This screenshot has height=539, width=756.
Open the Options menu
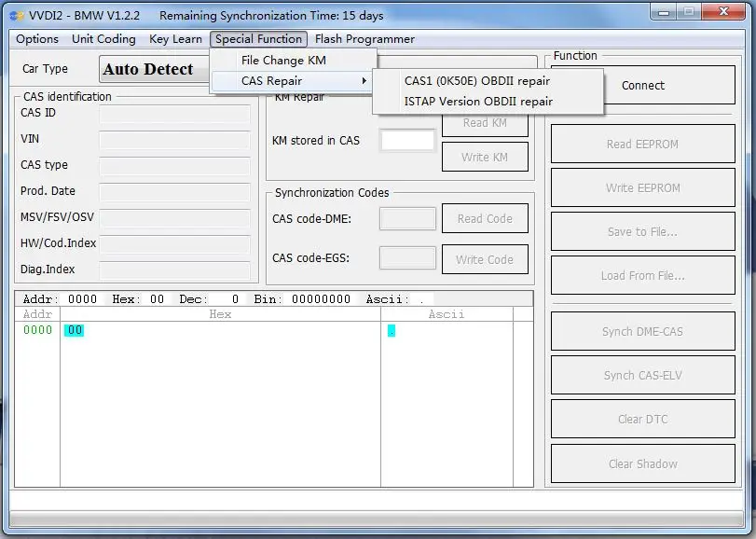click(37, 39)
